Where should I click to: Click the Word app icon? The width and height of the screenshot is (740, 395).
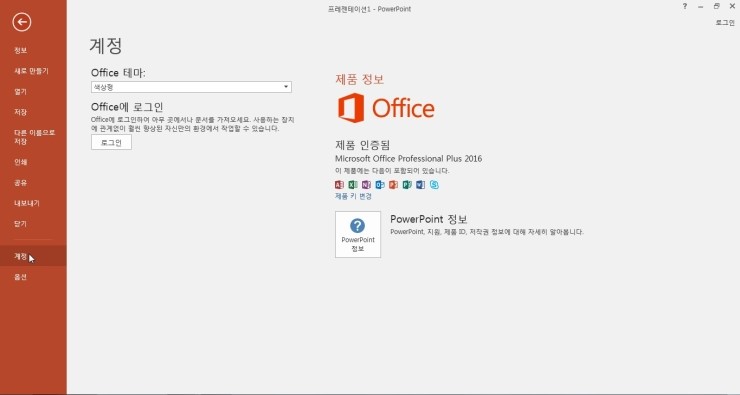(420, 185)
